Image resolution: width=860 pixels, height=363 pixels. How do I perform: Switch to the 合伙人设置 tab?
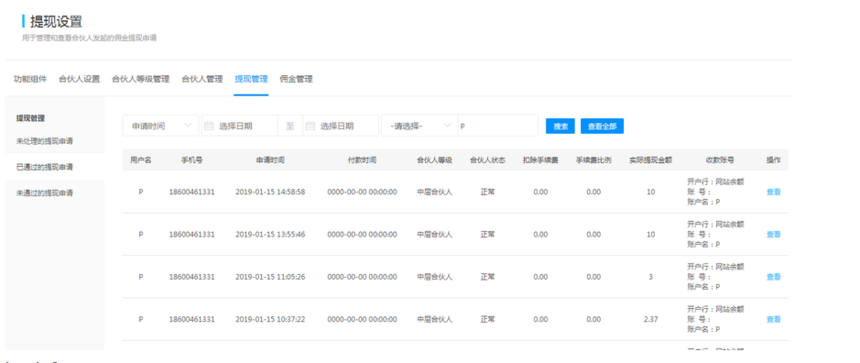(x=80, y=79)
